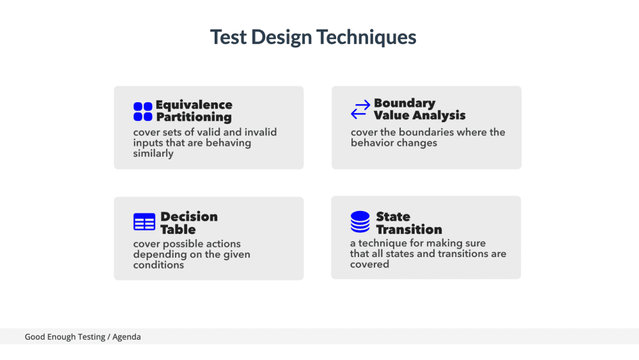Click the four-squares Equivalence Partitioning icon

pos(143,112)
